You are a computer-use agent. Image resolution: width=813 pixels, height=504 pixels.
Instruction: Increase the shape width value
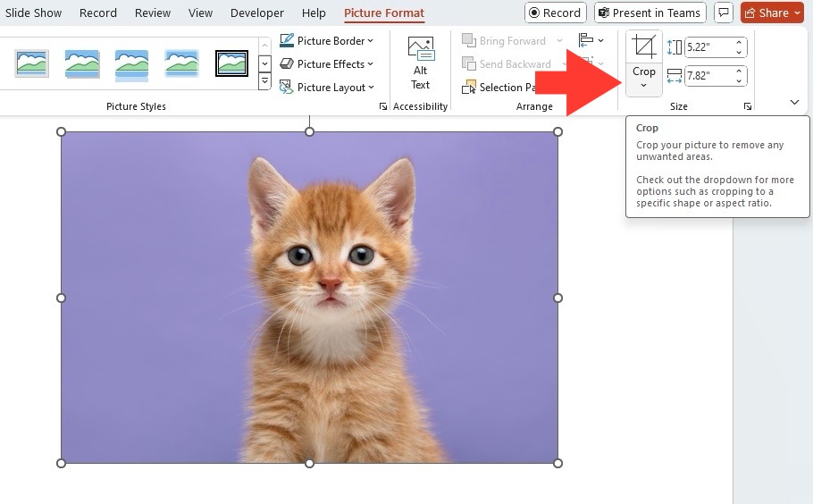[739, 71]
